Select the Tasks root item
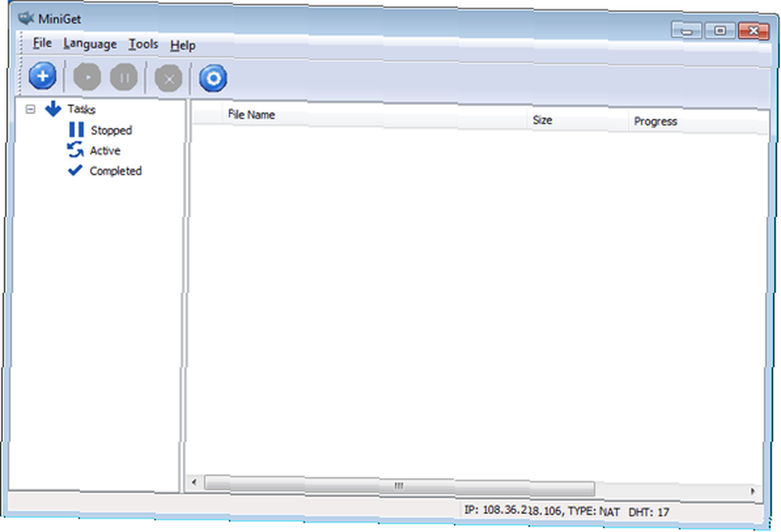The image size is (781, 532). (x=82, y=109)
